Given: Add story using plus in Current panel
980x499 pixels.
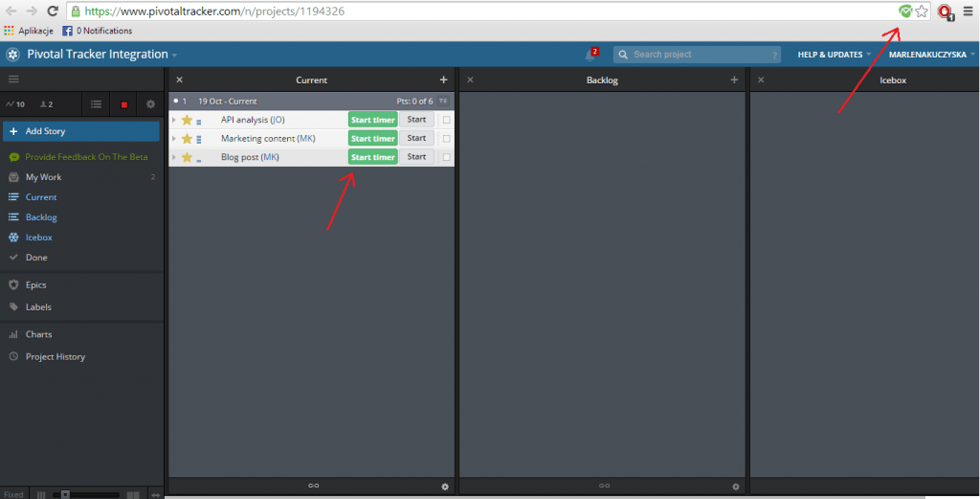Looking at the screenshot, I should coord(444,80).
